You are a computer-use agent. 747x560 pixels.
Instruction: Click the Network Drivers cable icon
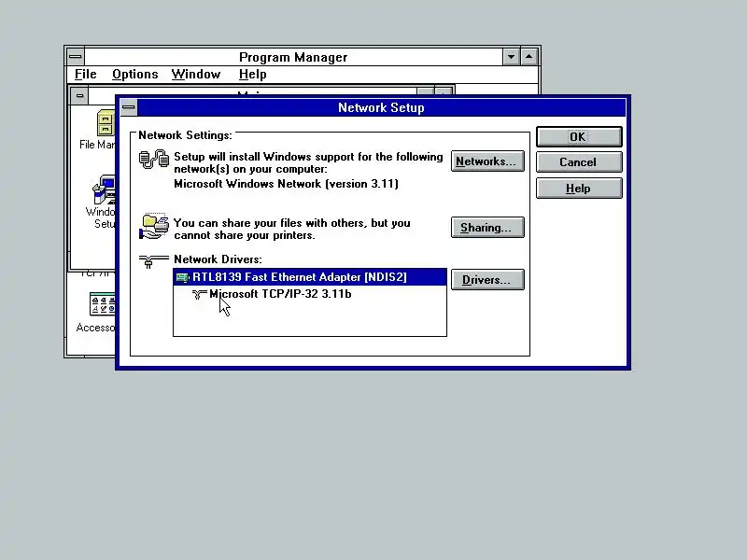pyautogui.click(x=153, y=261)
